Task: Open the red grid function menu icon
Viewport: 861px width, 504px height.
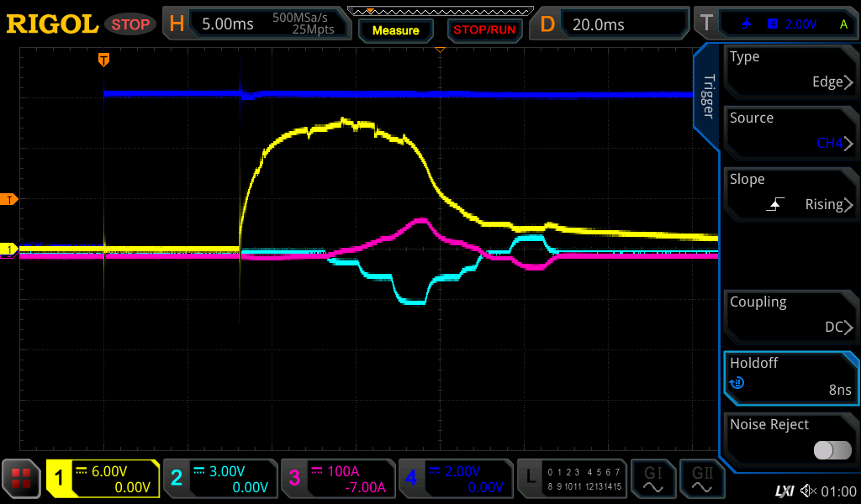Action: (21, 479)
